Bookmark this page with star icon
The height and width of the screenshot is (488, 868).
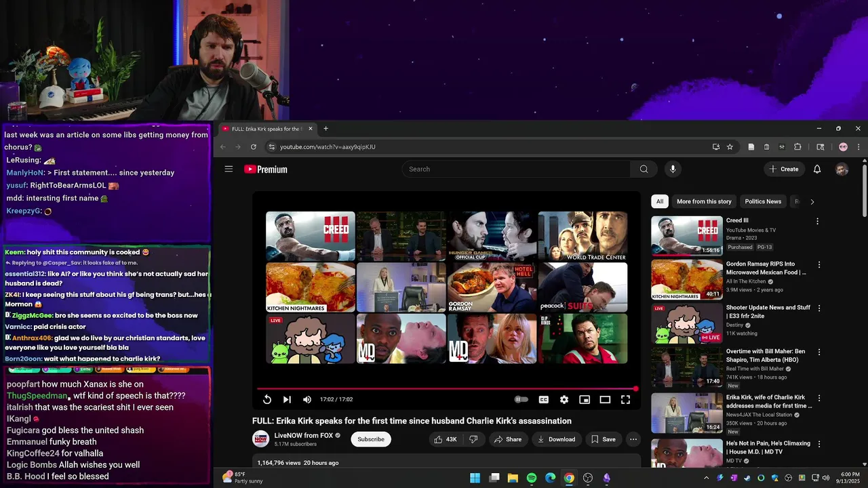[x=730, y=146]
